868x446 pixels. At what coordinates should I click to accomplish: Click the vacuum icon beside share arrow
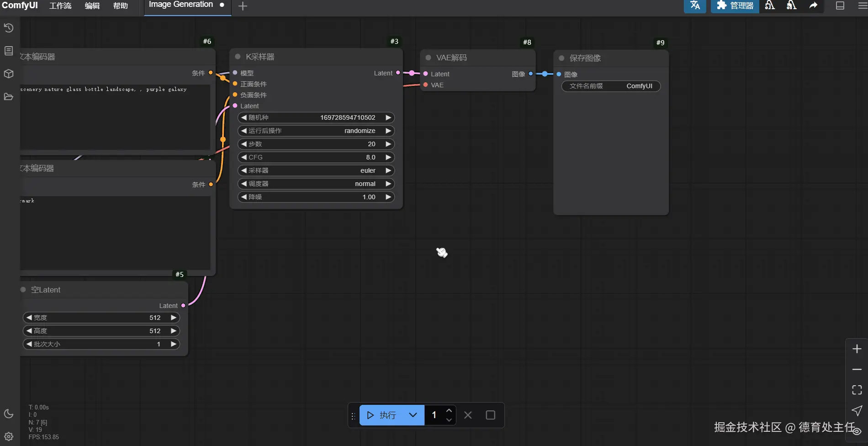792,5
